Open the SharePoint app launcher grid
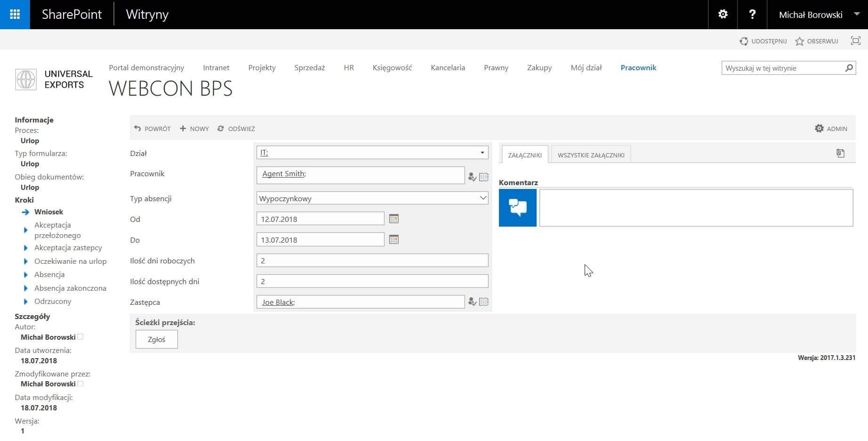This screenshot has height=441, width=868. click(x=15, y=15)
